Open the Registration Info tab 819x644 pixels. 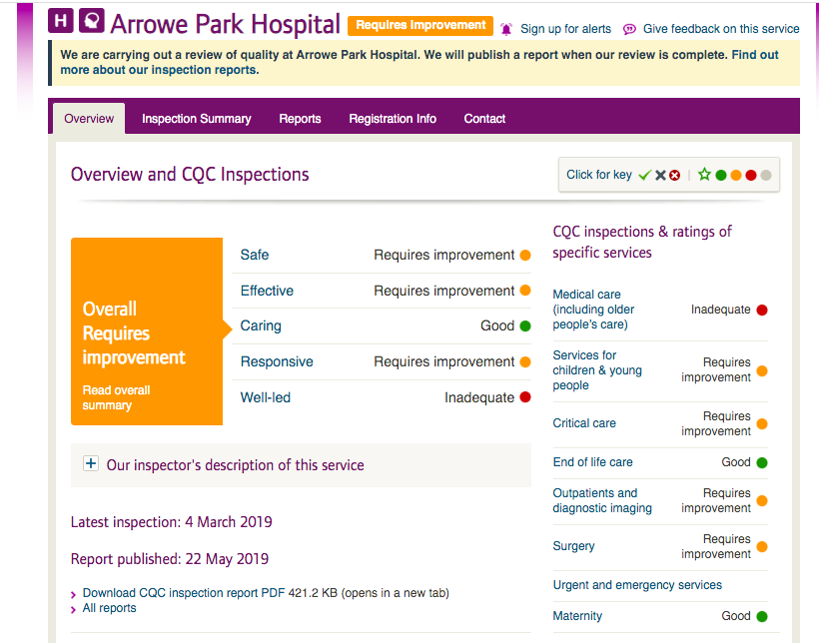(x=393, y=119)
